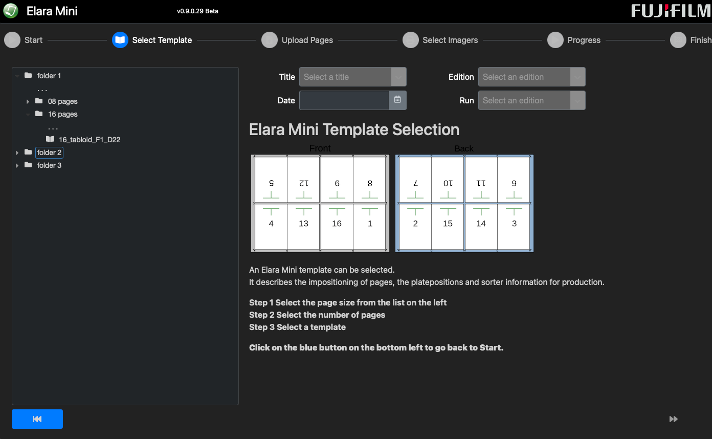Click the Select Template step icon
The height and width of the screenshot is (439, 712).
tap(120, 40)
